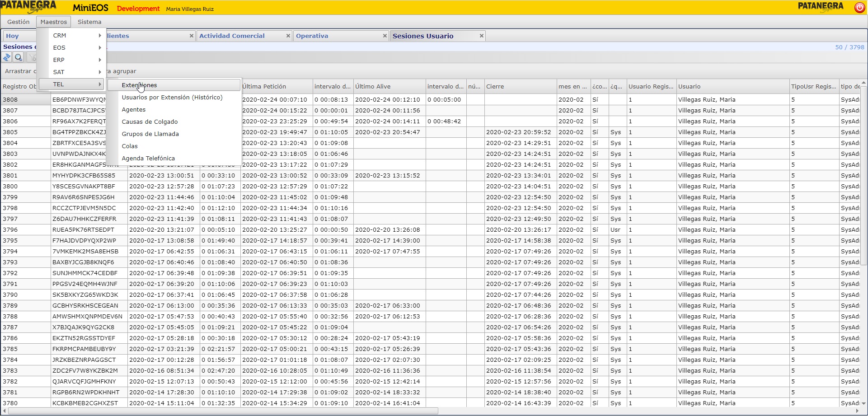Sort by Usuario Regis... column header

[652, 86]
